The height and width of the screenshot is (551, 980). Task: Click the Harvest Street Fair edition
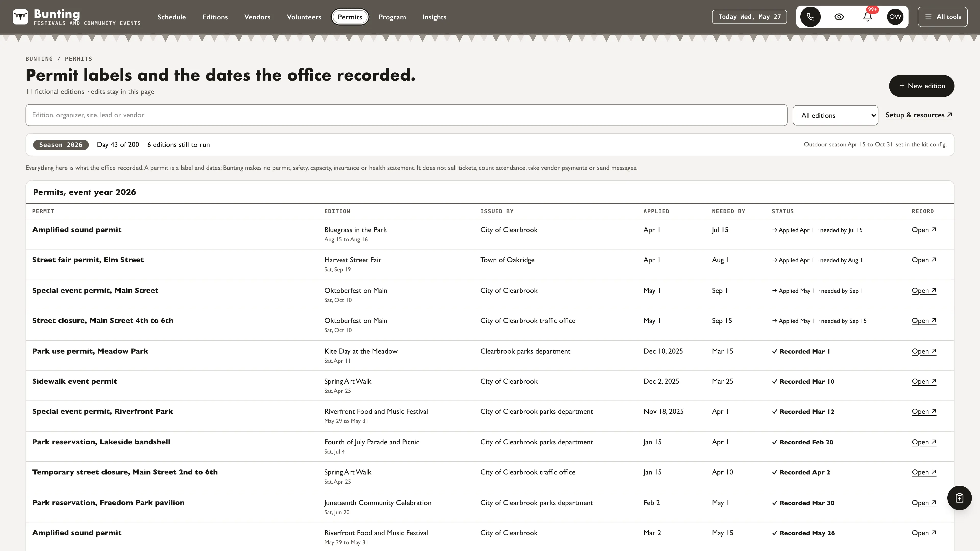coord(353,260)
